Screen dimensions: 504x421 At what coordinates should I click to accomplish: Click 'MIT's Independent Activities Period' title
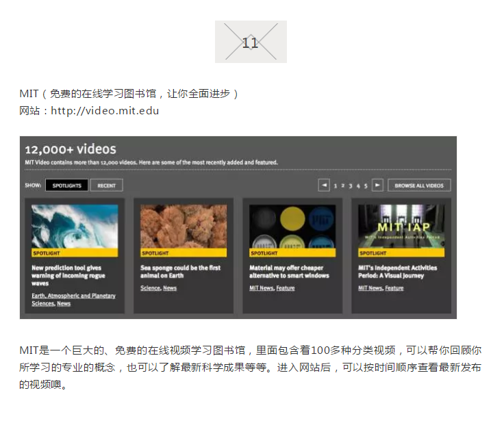398,272
